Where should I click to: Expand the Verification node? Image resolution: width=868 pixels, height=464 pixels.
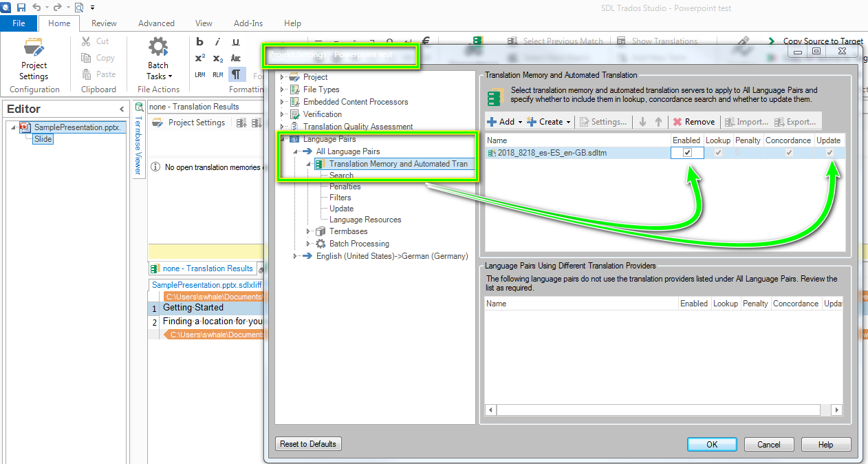[282, 114]
